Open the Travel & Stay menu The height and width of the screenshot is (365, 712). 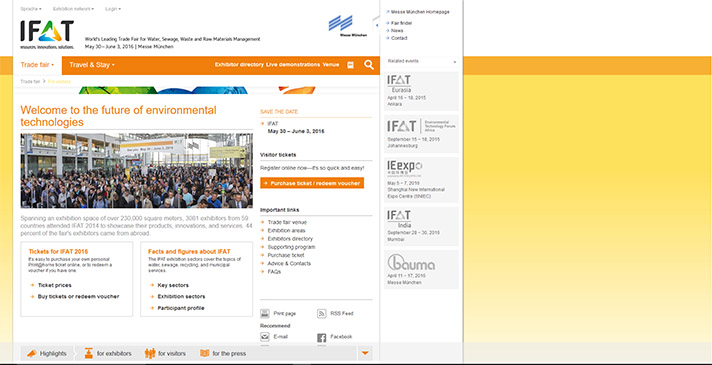[x=92, y=65]
